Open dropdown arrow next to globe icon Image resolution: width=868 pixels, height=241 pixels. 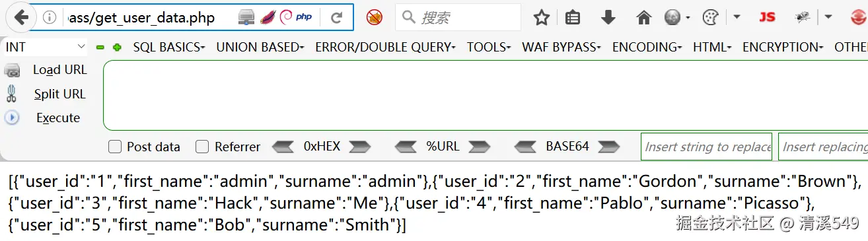point(688,18)
